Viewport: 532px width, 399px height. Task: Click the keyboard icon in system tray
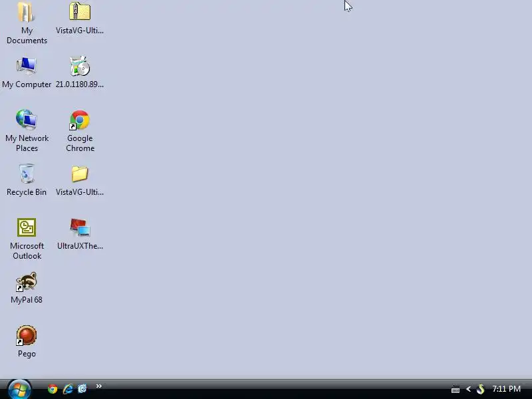click(456, 389)
